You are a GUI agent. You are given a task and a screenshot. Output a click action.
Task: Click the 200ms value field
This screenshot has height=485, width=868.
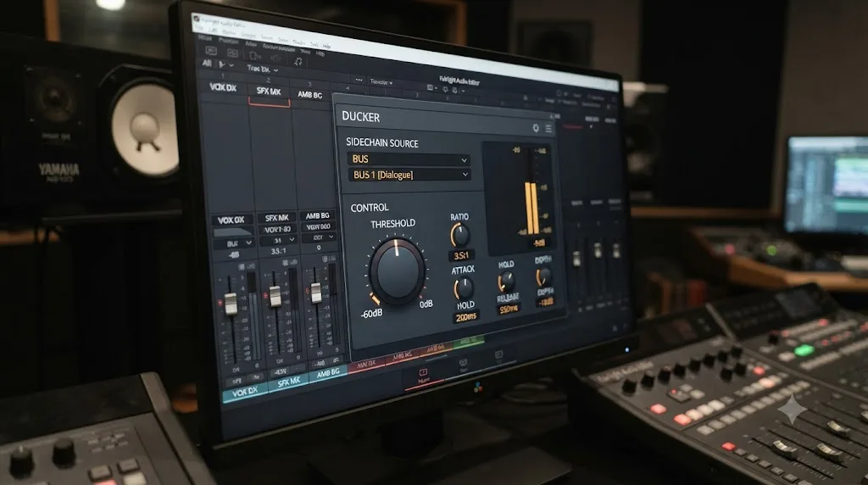(465, 316)
